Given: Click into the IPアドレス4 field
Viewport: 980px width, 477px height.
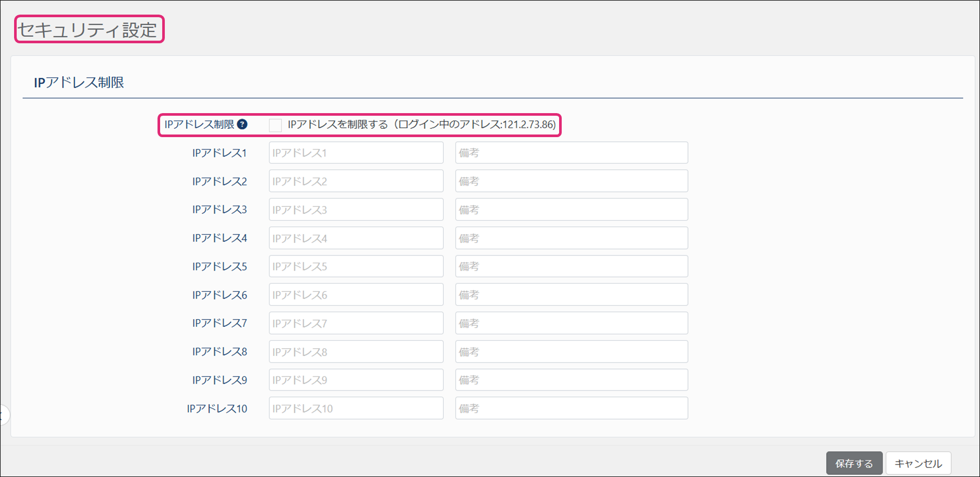Looking at the screenshot, I should point(356,238).
